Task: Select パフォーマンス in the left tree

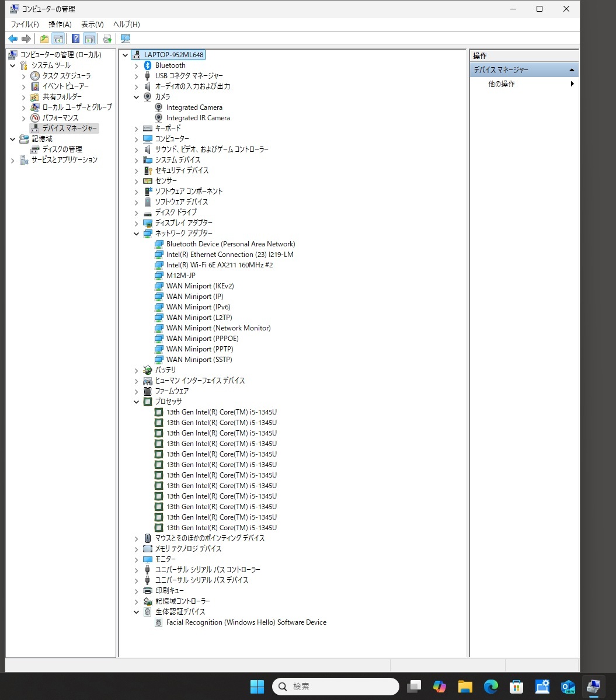Action: click(x=60, y=118)
